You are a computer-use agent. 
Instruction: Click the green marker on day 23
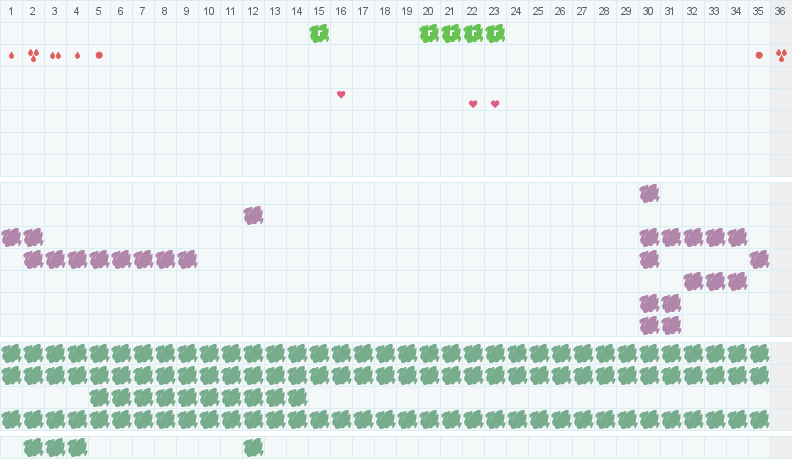pyautogui.click(x=495, y=33)
